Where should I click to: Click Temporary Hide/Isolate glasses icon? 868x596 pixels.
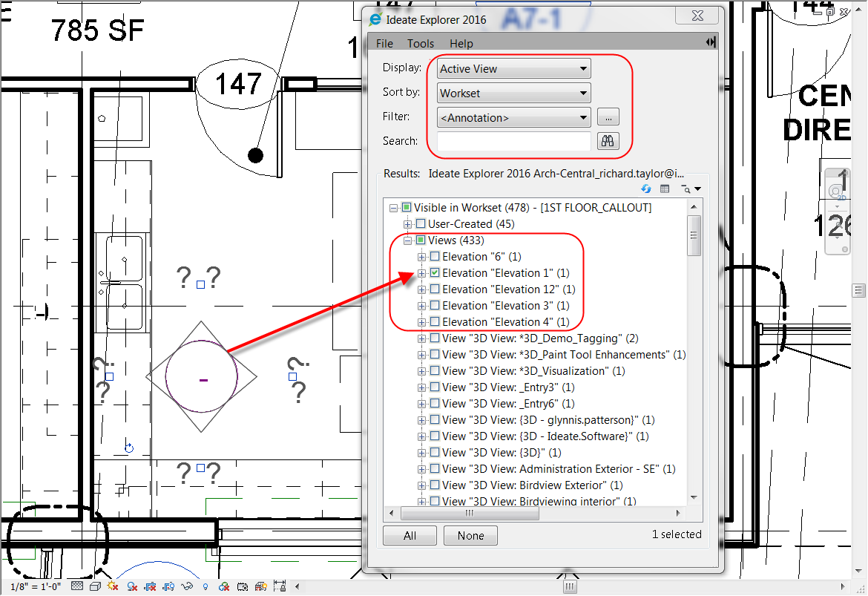coord(187,586)
